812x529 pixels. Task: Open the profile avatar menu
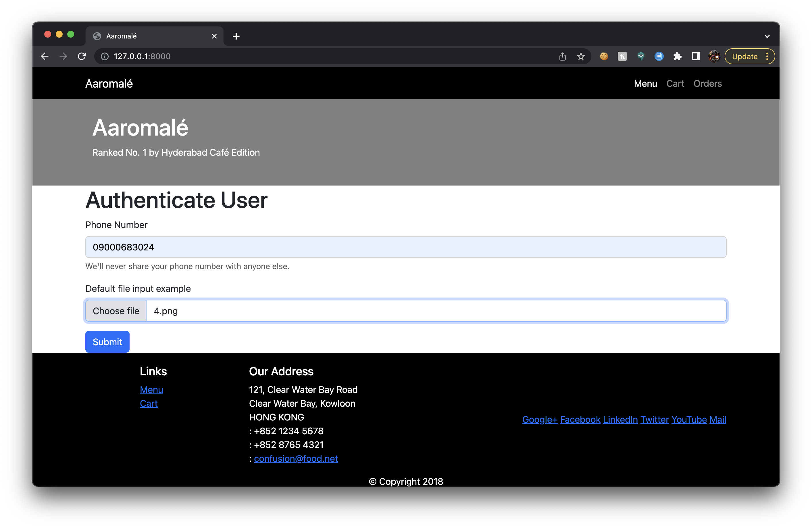[714, 56]
